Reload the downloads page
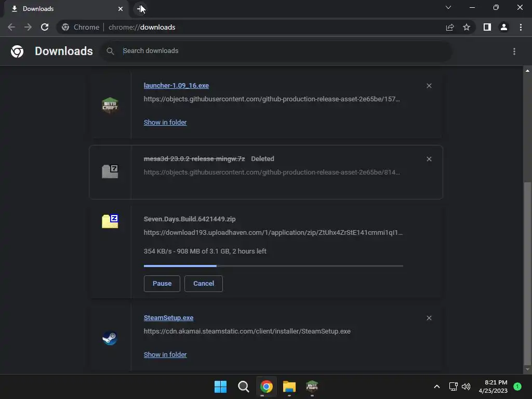The height and width of the screenshot is (399, 532). click(x=45, y=27)
